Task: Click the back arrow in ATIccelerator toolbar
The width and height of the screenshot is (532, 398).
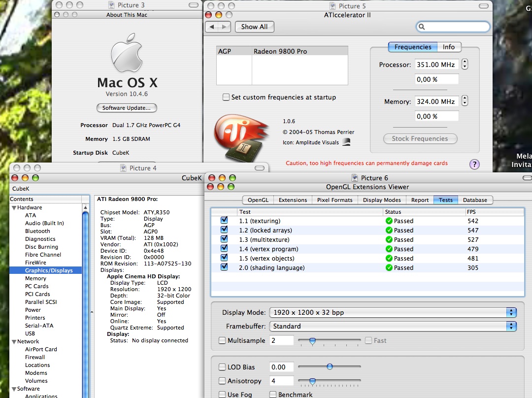Action: pos(212,27)
